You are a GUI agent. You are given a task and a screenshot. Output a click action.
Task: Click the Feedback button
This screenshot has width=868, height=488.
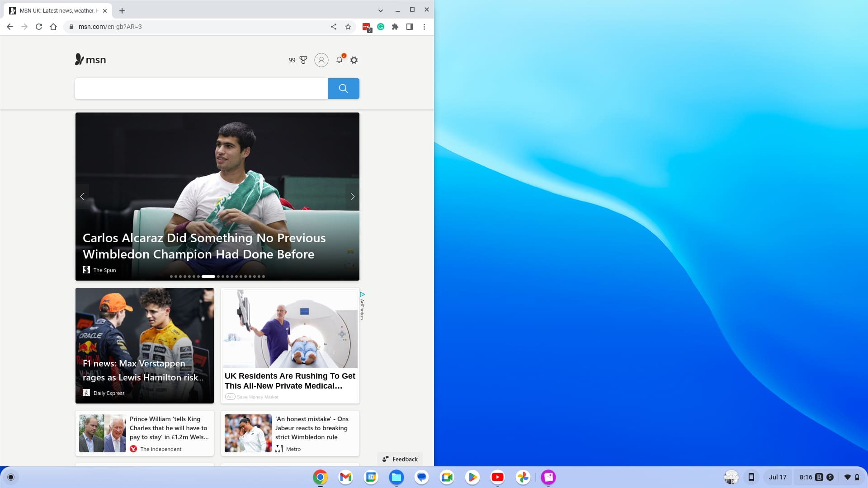click(x=400, y=459)
